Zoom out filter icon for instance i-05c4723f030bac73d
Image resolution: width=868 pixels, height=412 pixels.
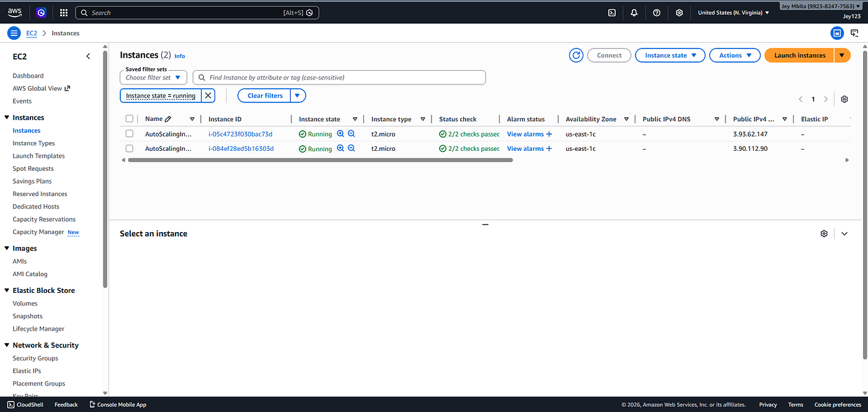pos(352,133)
